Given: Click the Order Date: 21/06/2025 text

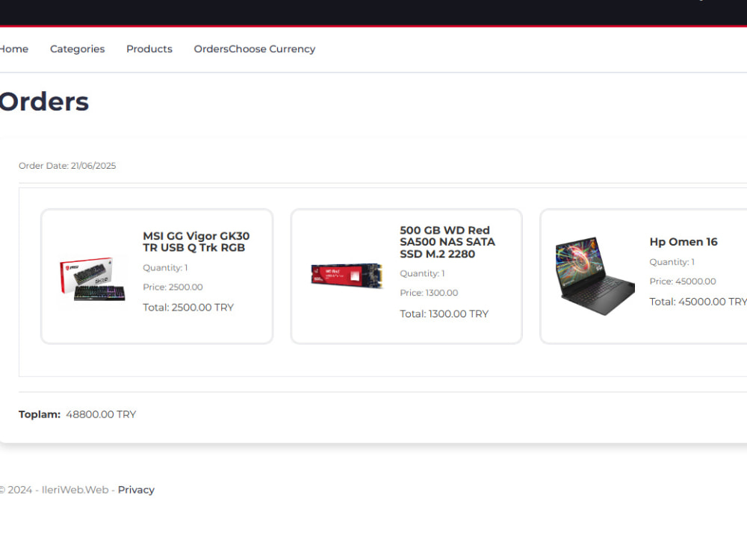Looking at the screenshot, I should 67,166.
